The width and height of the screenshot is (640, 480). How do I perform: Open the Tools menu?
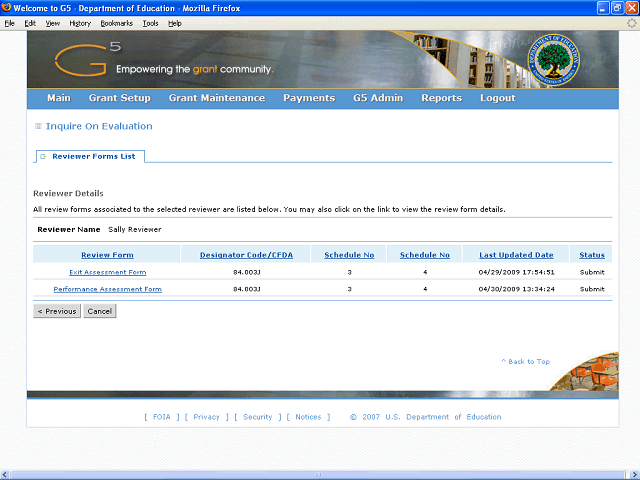[151, 23]
